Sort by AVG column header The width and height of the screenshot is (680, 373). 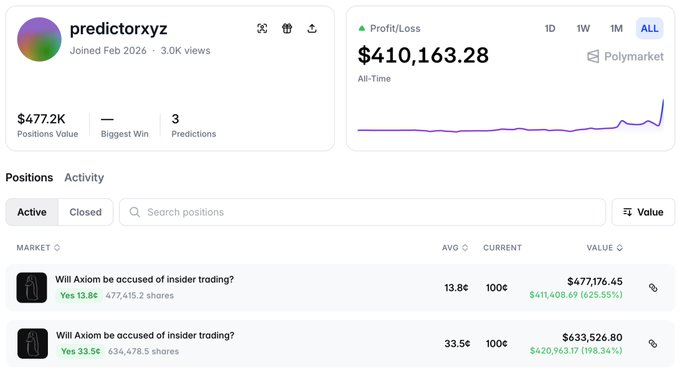click(455, 248)
